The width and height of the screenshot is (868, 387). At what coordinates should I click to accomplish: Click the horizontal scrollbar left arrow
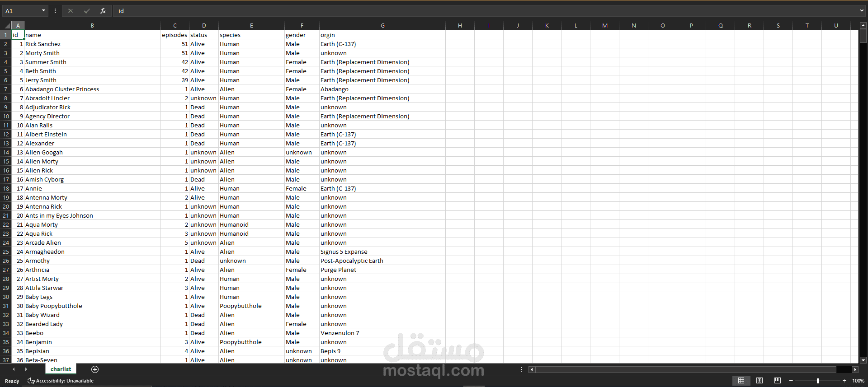click(532, 369)
